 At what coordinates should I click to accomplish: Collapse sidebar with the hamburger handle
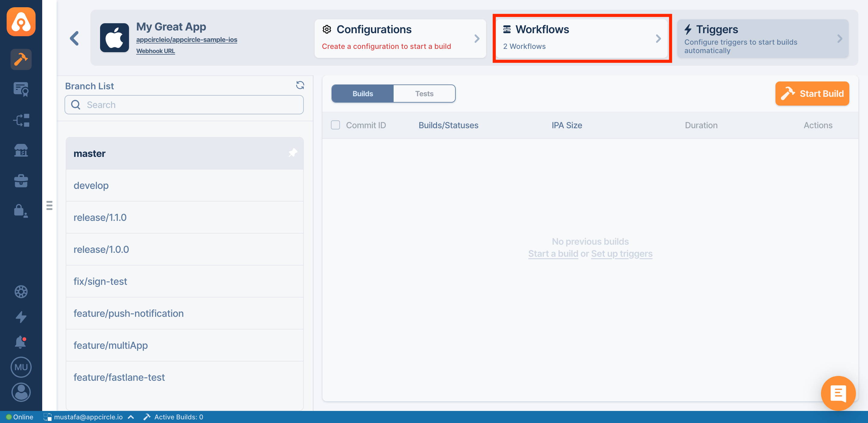(49, 205)
